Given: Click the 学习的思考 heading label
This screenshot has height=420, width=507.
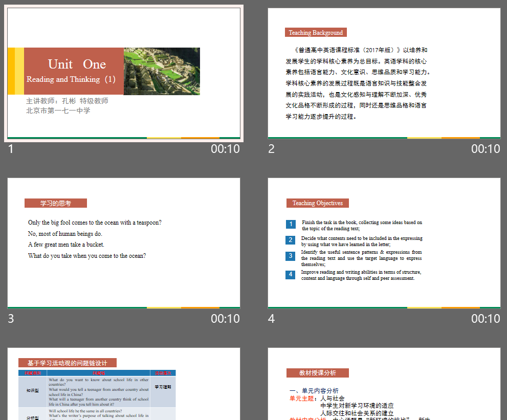Looking at the screenshot, I should (x=56, y=203).
